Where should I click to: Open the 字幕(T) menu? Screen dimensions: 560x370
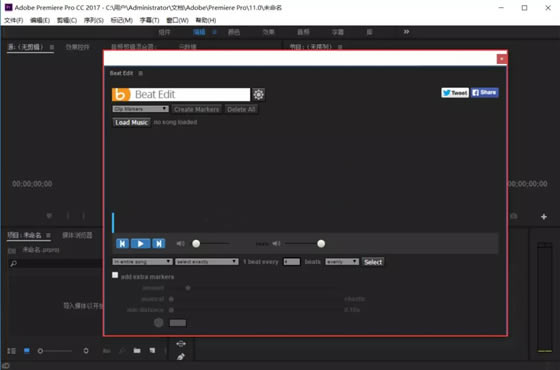[x=149, y=20]
